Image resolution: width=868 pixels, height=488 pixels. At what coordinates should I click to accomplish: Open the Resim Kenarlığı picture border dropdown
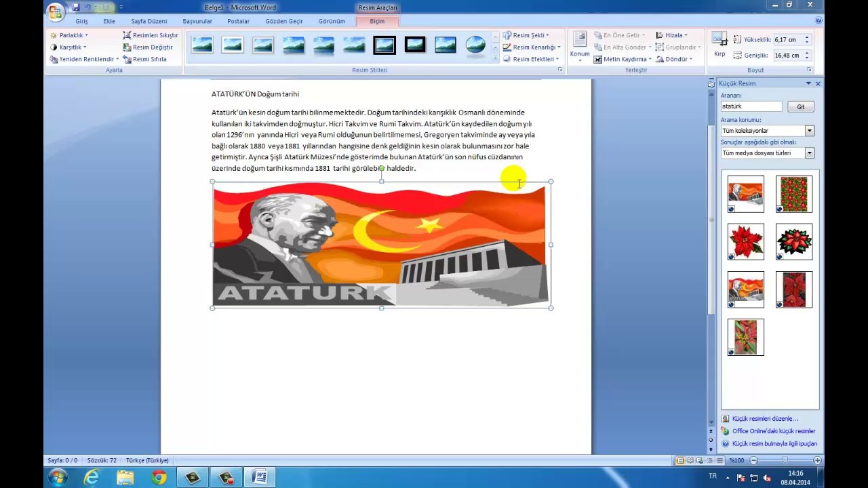[532, 47]
